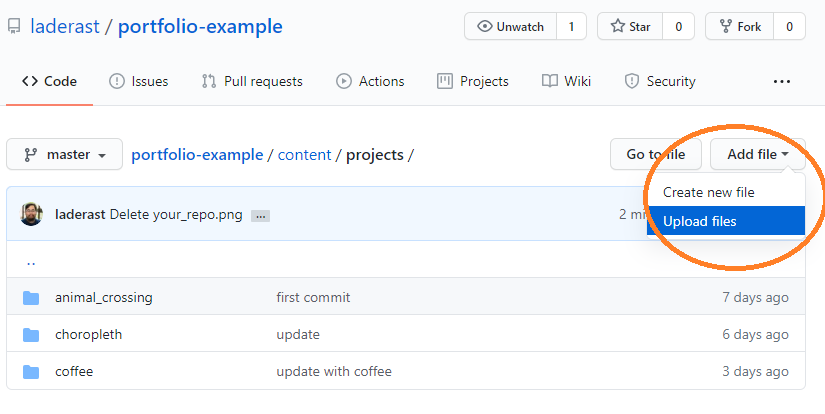The image size is (825, 414).
Task: Click the coffee folder icon
Action: point(31,371)
